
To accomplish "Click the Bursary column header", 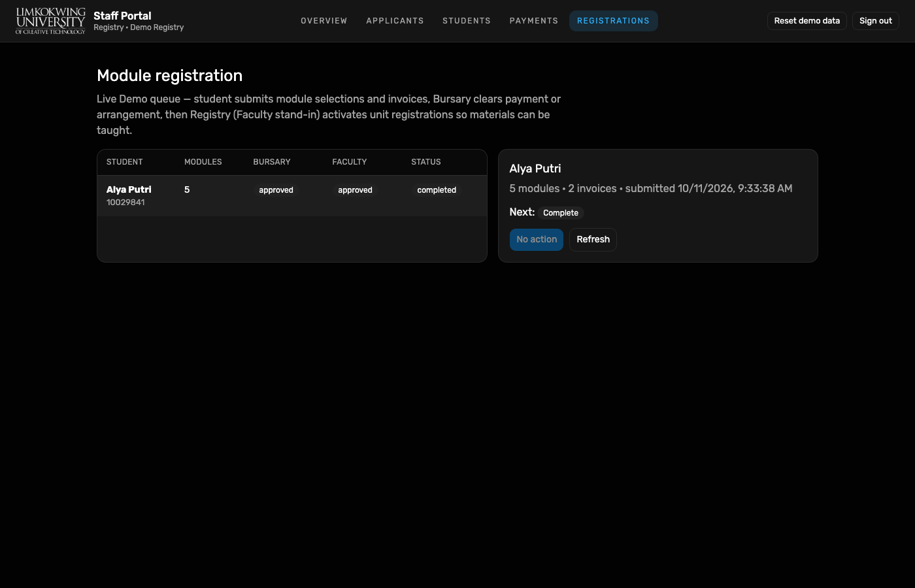I will coord(272,162).
